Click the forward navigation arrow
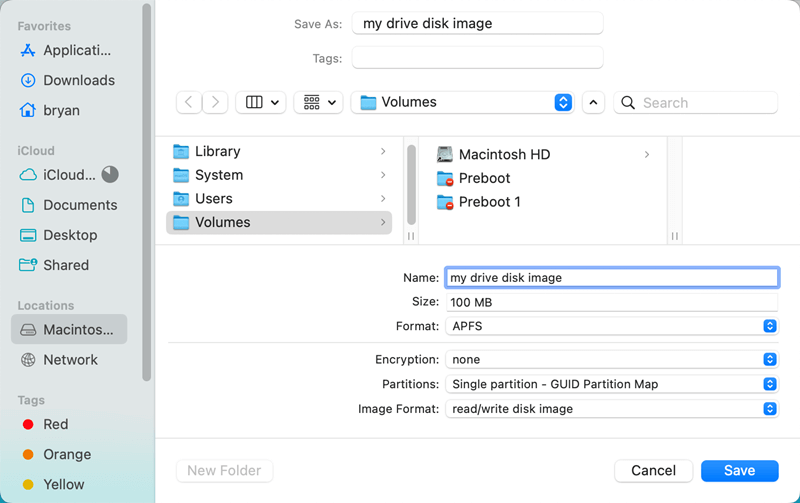The height and width of the screenshot is (503, 800). [215, 102]
